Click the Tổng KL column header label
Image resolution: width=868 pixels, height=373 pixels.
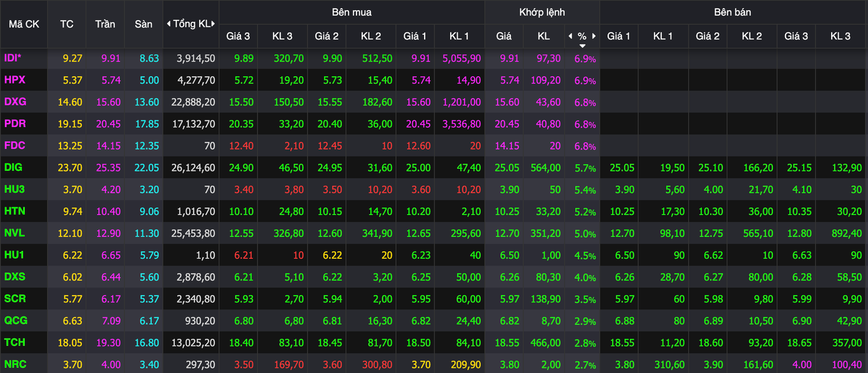pyautogui.click(x=192, y=24)
